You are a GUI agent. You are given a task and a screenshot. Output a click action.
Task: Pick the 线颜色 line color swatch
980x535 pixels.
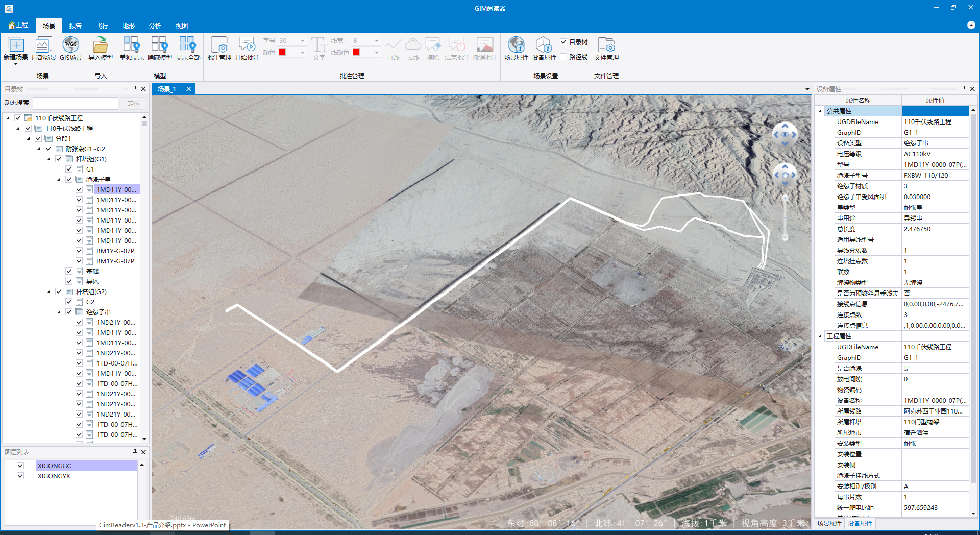356,52
